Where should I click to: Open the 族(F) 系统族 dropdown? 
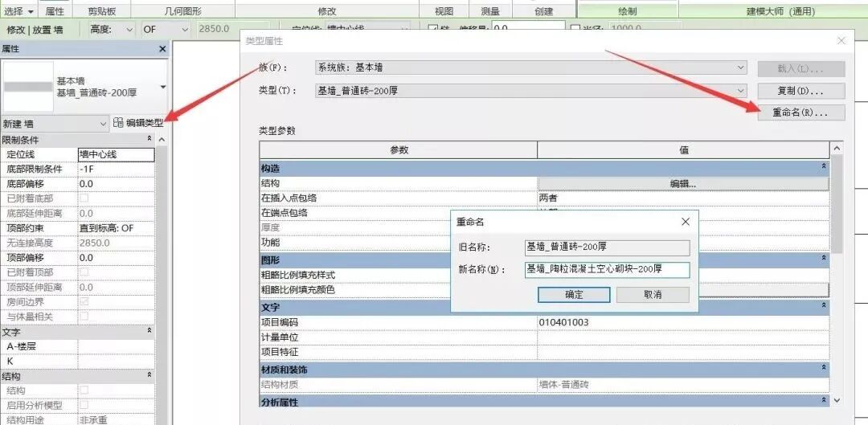[741, 67]
